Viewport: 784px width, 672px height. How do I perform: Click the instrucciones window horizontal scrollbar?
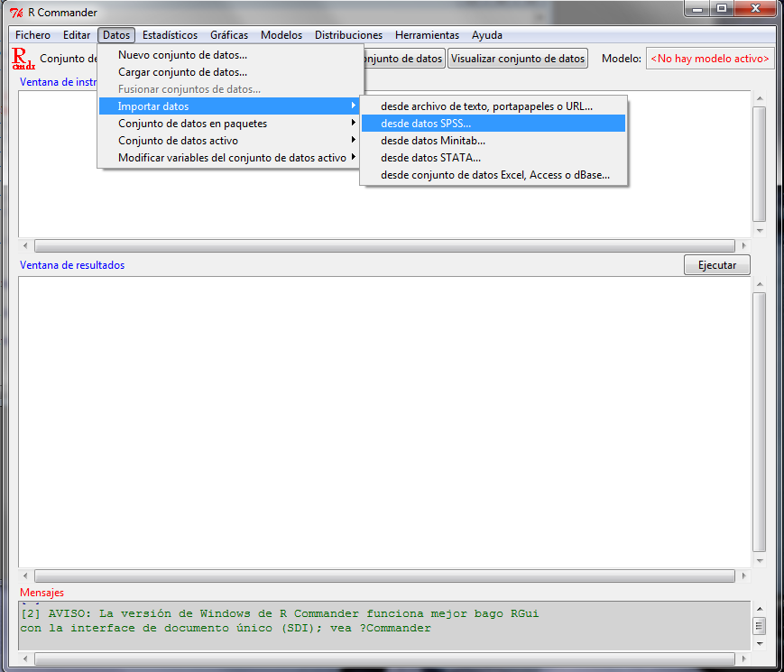coord(384,245)
